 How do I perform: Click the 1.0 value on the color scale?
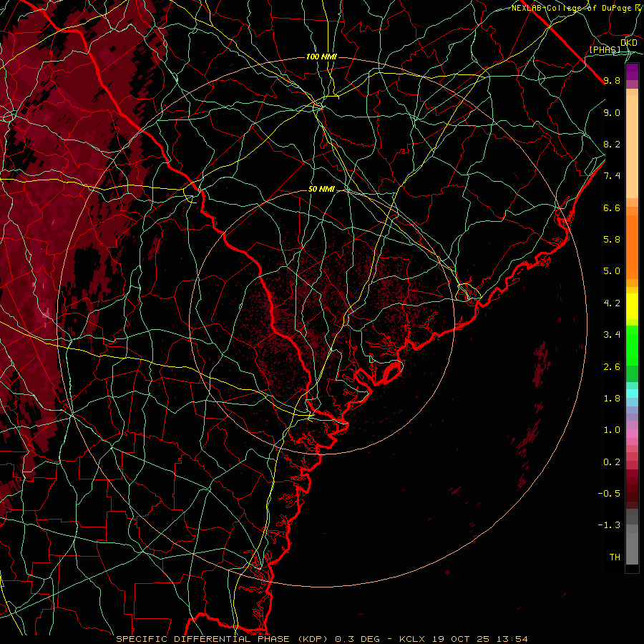coord(612,430)
